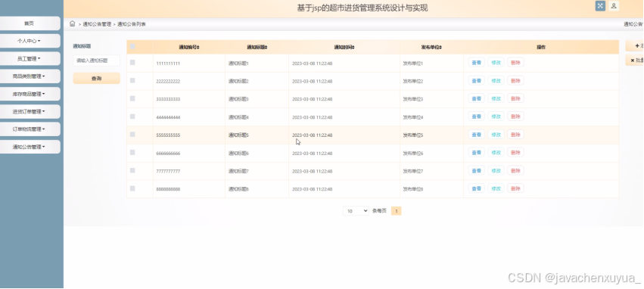This screenshot has width=644, height=289.
Task: Expand the 通知公告管理 sidebar menu
Action: tap(30, 147)
